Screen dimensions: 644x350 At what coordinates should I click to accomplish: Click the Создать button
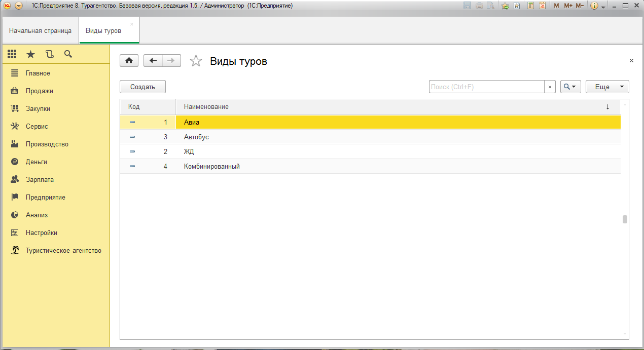click(x=142, y=87)
